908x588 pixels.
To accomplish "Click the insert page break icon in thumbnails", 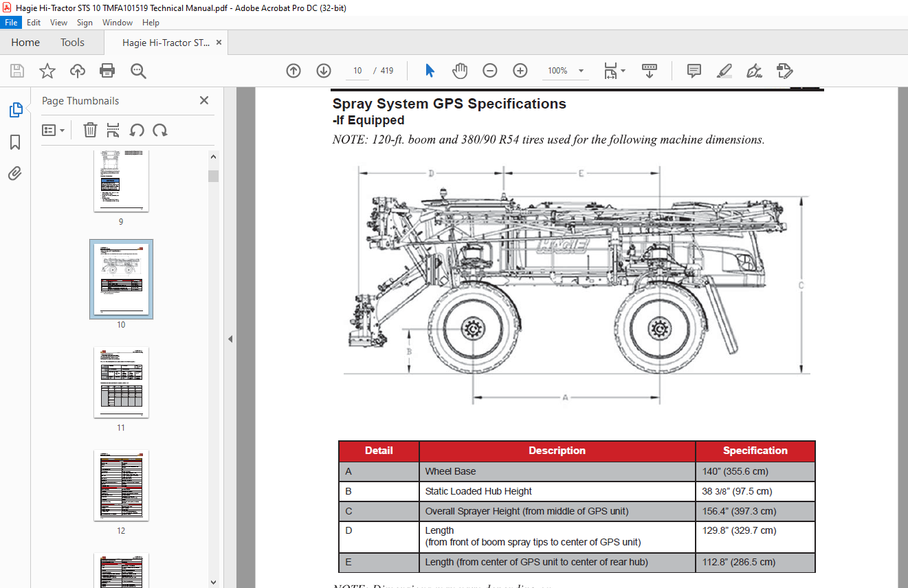I will (113, 130).
